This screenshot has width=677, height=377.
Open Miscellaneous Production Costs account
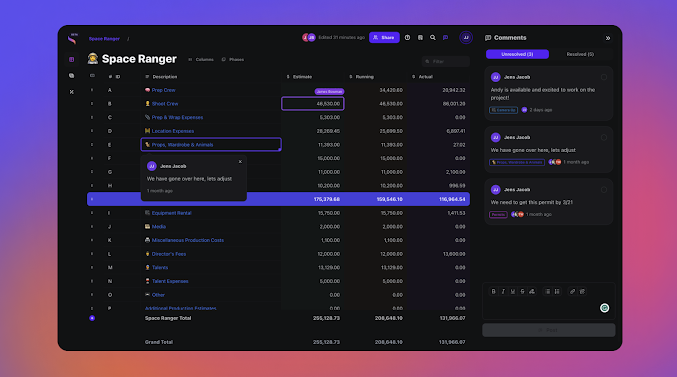[188, 240]
